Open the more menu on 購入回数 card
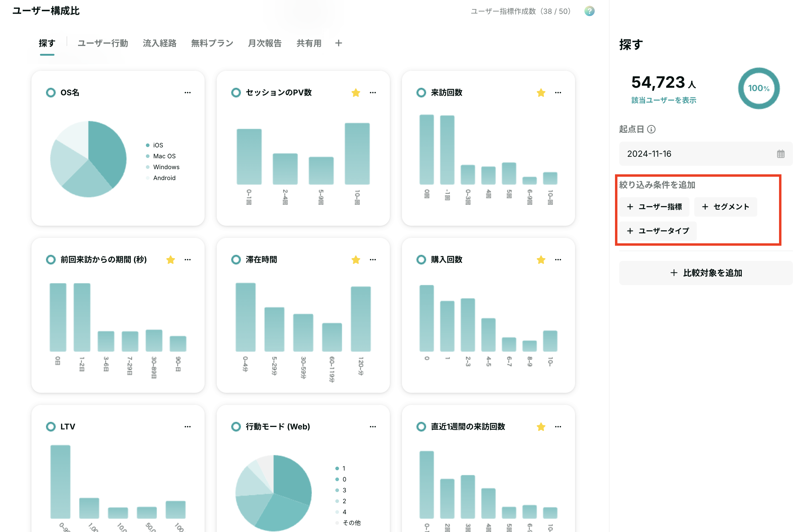 click(558, 260)
